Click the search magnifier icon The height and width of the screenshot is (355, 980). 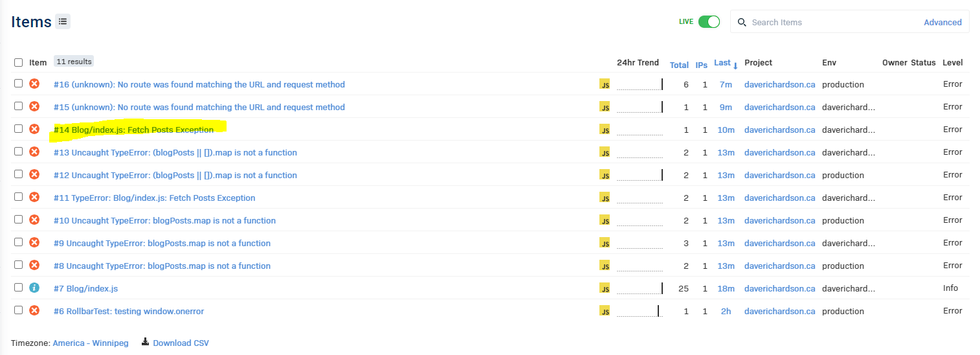742,22
